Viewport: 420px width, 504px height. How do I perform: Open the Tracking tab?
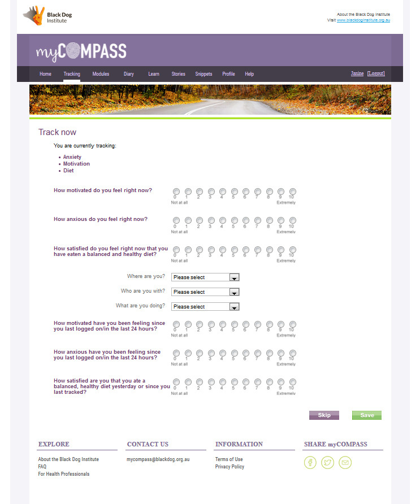pos(72,74)
